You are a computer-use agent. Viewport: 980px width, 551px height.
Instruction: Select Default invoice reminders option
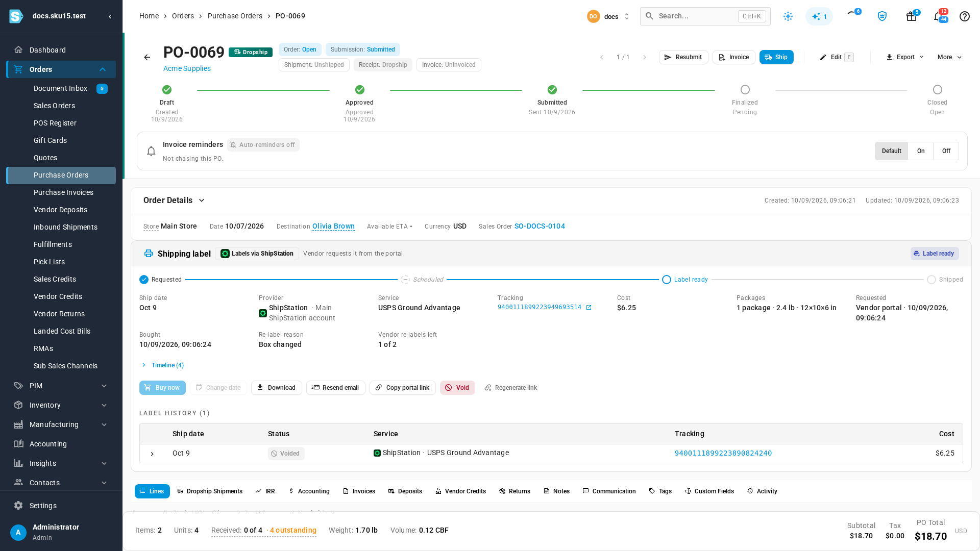891,151
